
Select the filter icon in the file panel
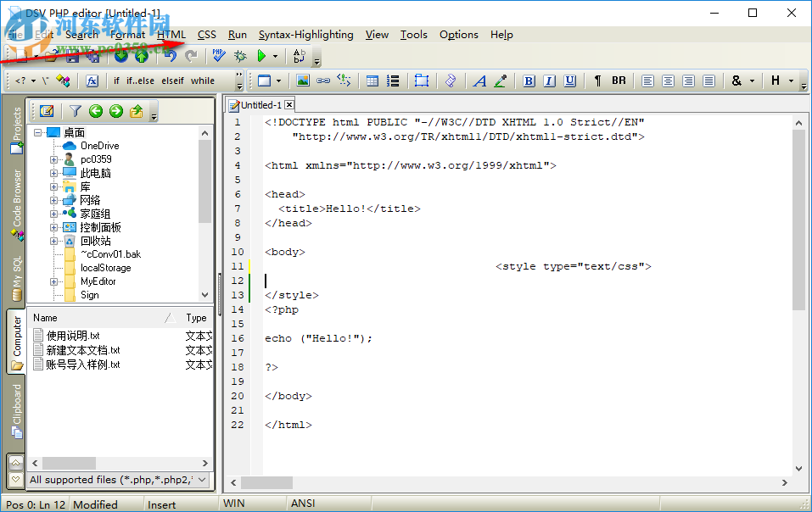tap(75, 111)
